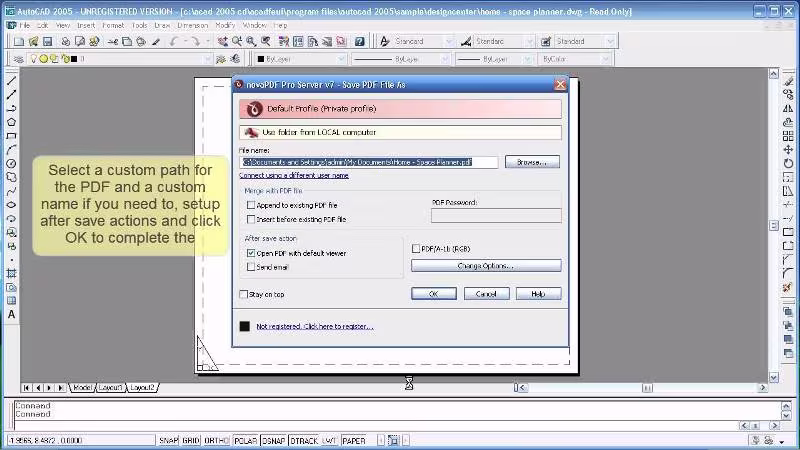Open the table style Standard dropdown

click(610, 41)
